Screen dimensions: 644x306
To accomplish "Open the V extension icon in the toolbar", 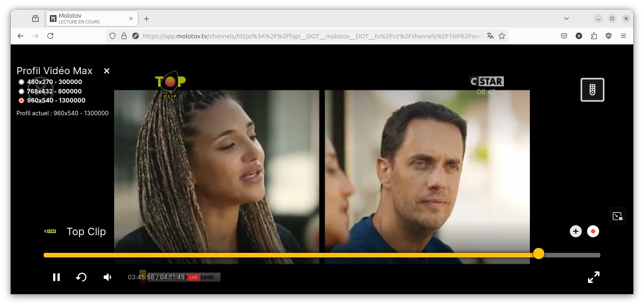I will click(579, 36).
